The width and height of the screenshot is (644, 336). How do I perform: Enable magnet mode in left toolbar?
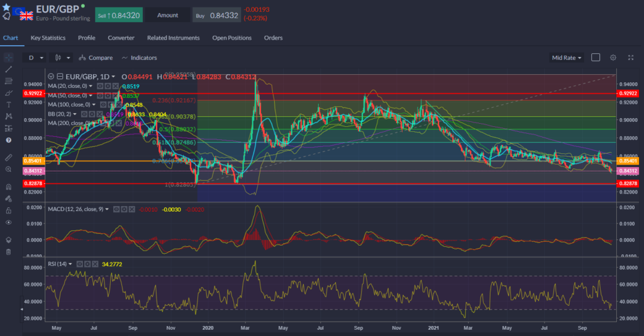tap(8, 187)
